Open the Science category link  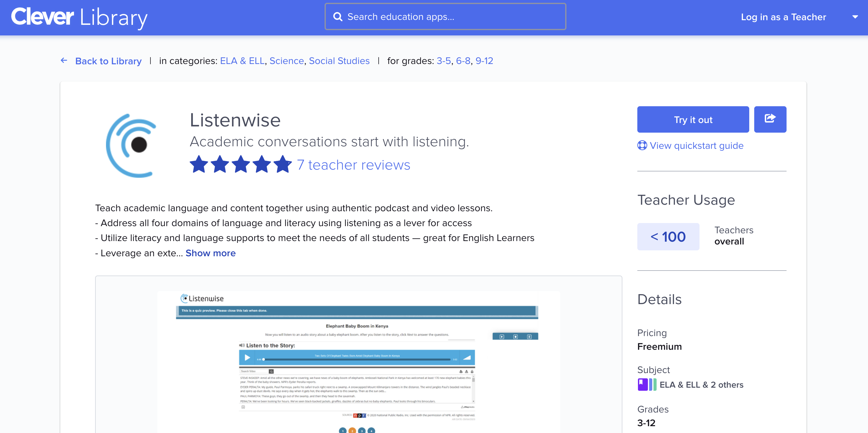pos(286,61)
